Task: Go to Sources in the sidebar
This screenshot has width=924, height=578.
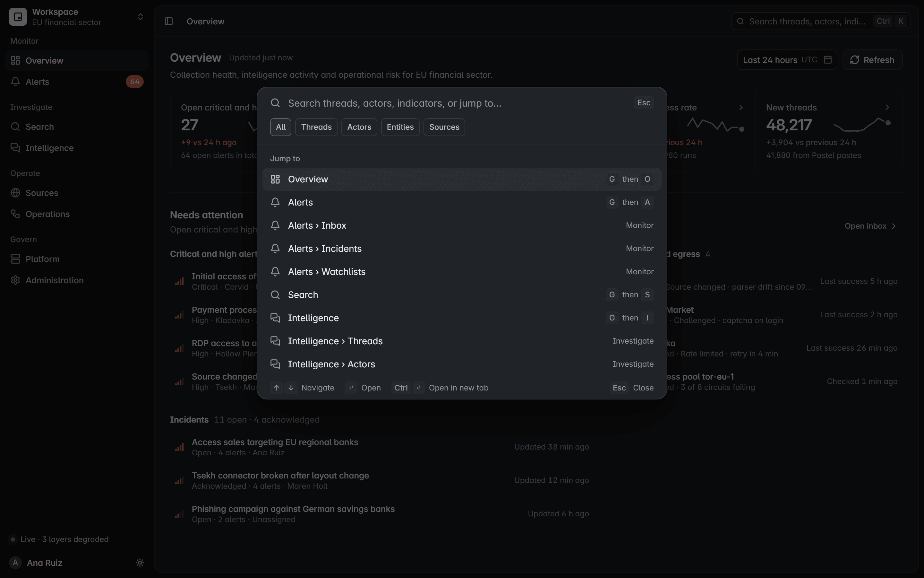Action: coord(77,193)
